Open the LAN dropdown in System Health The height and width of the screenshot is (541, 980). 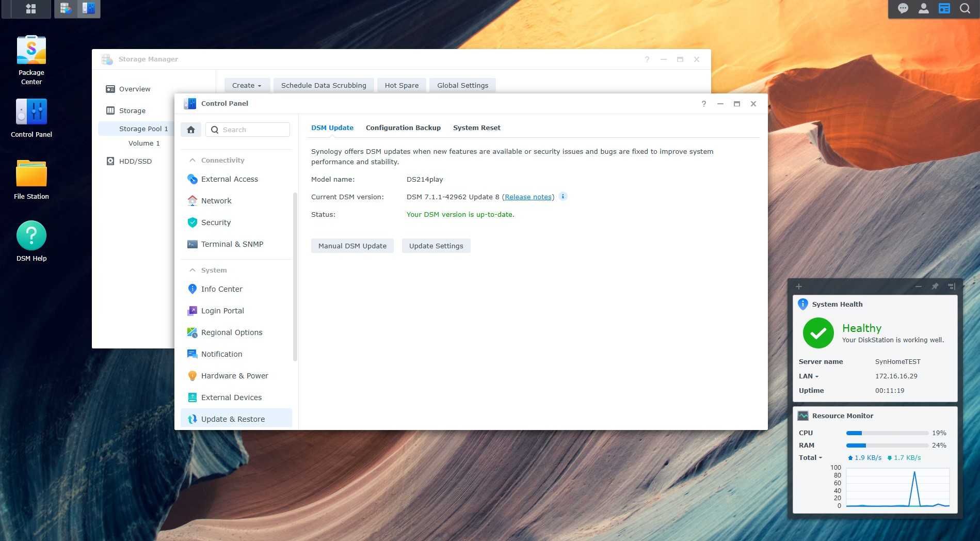pos(809,376)
